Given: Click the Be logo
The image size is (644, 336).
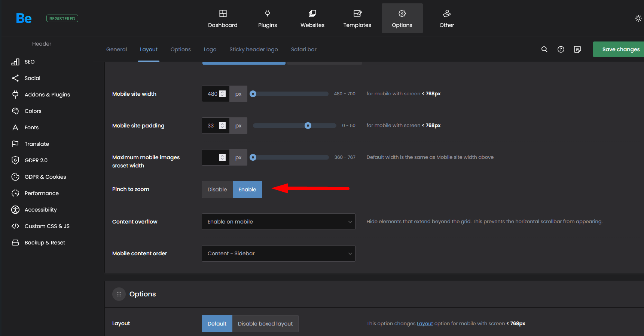Looking at the screenshot, I should [x=24, y=18].
